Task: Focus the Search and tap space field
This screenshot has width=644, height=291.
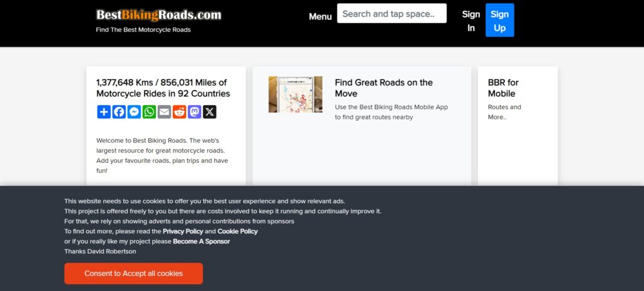Action: pyautogui.click(x=392, y=14)
